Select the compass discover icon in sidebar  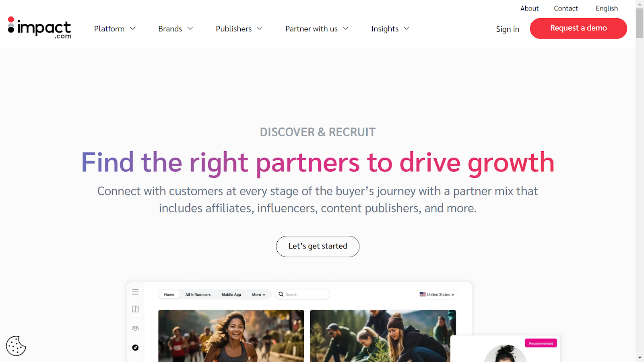point(135,348)
